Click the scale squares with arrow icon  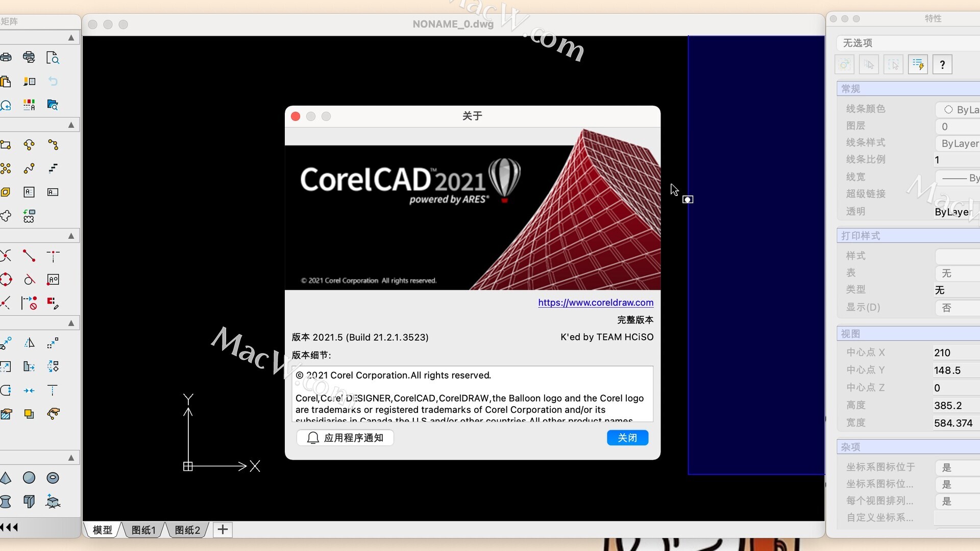coord(53,343)
